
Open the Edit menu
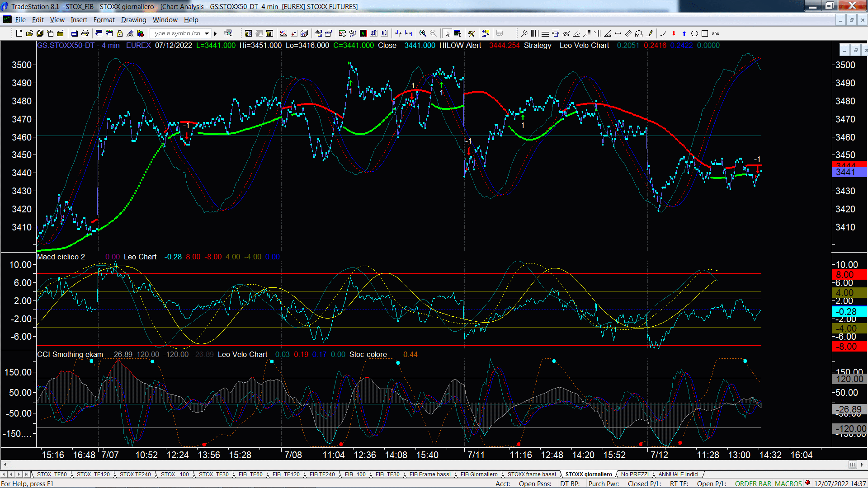click(38, 20)
